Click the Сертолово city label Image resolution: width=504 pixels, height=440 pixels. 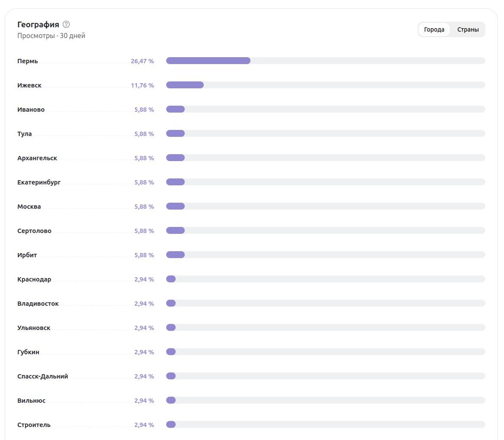34,231
